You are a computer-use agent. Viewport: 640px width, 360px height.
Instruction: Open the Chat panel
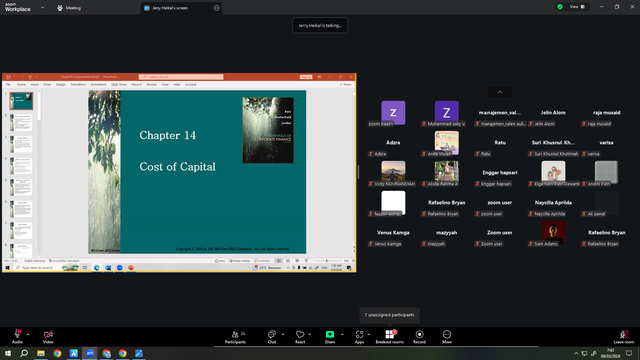[x=272, y=337]
